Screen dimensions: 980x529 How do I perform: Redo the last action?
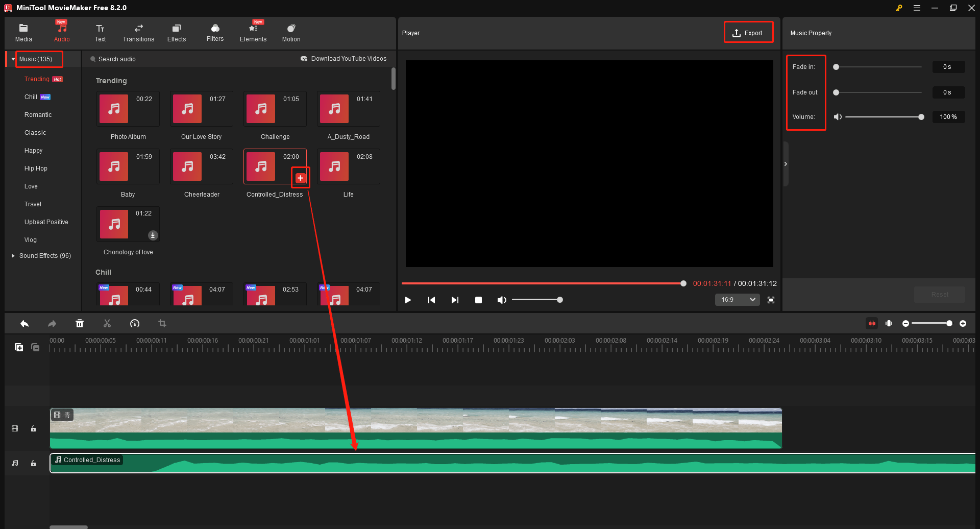pyautogui.click(x=52, y=324)
